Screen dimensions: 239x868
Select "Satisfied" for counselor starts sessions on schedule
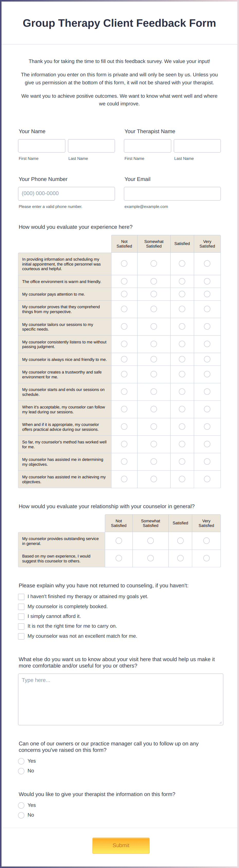pos(182,391)
